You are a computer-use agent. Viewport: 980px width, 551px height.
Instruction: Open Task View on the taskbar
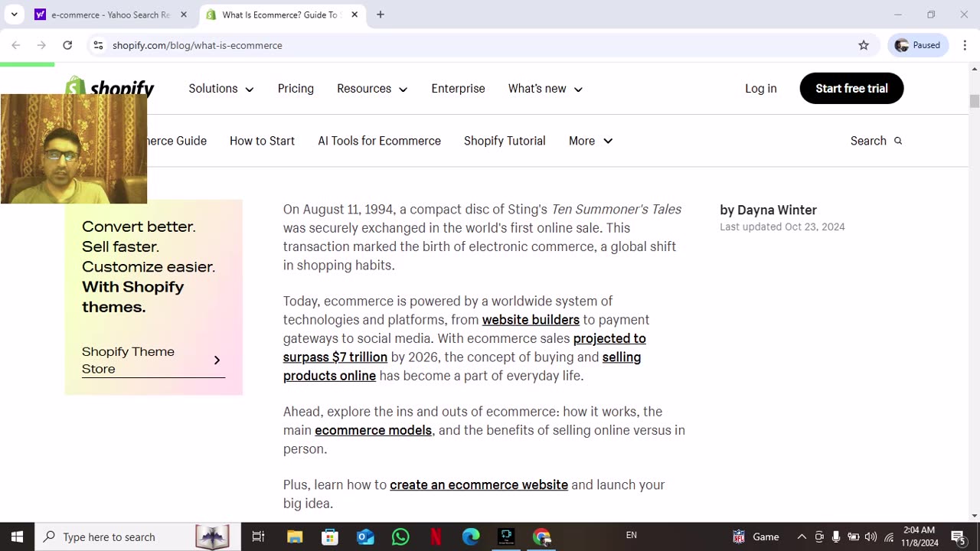coord(258,536)
